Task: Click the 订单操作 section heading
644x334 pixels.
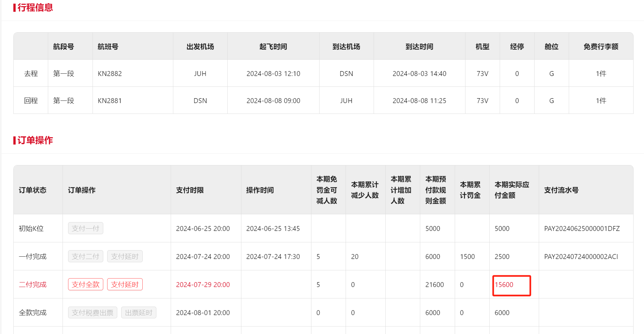Action: (x=35, y=140)
